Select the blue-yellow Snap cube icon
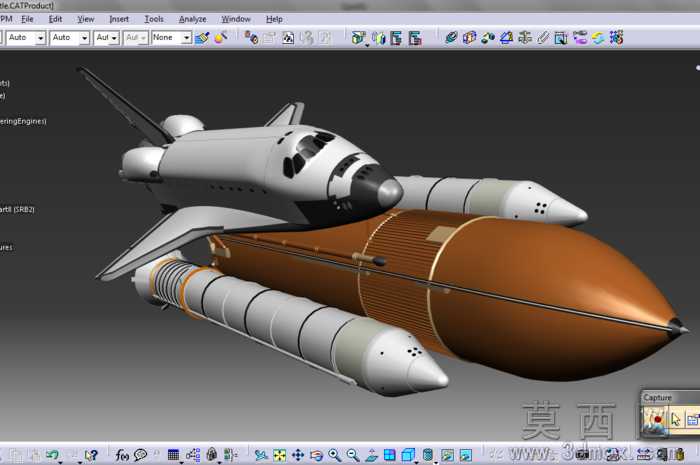 click(x=469, y=38)
